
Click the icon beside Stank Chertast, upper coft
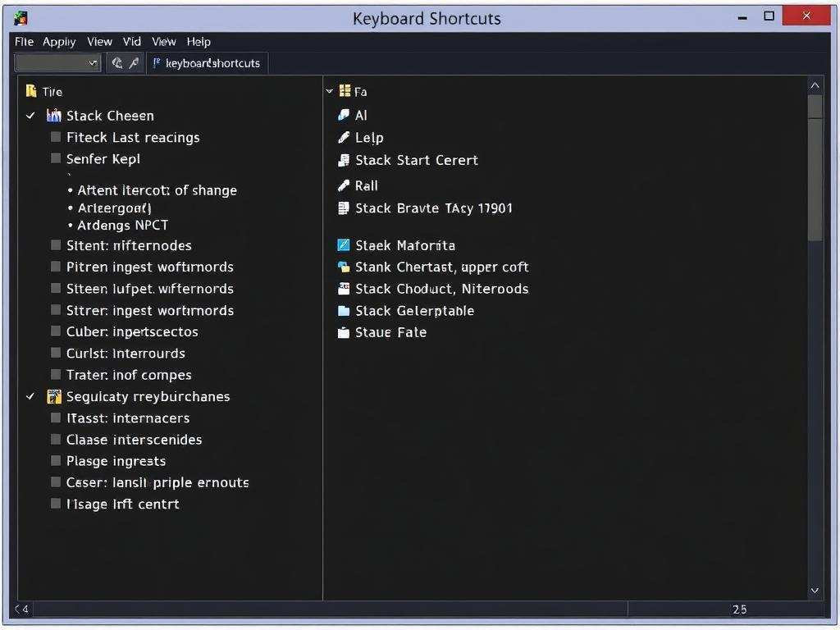coord(344,267)
